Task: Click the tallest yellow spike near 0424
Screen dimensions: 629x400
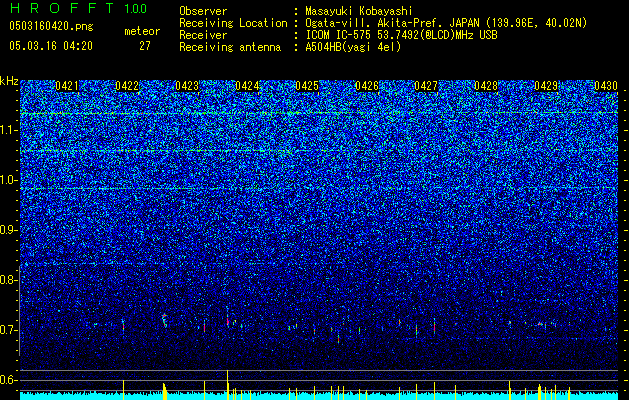Action: coord(227,385)
